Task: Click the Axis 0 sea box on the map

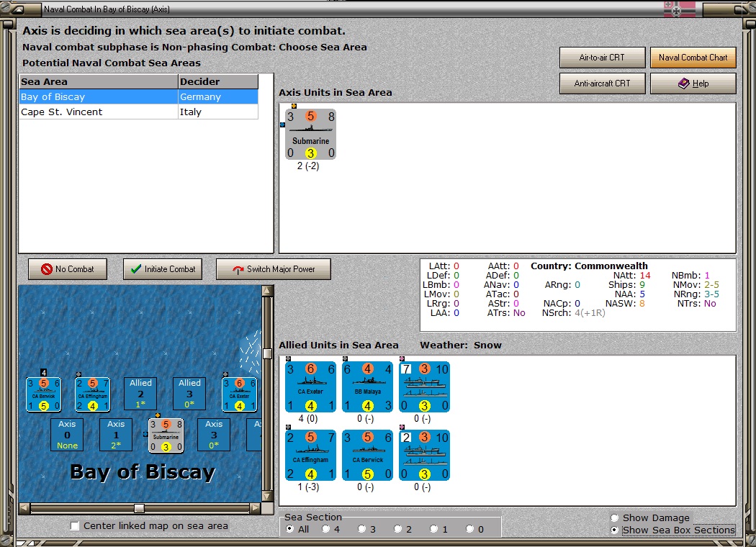Action: click(67, 435)
